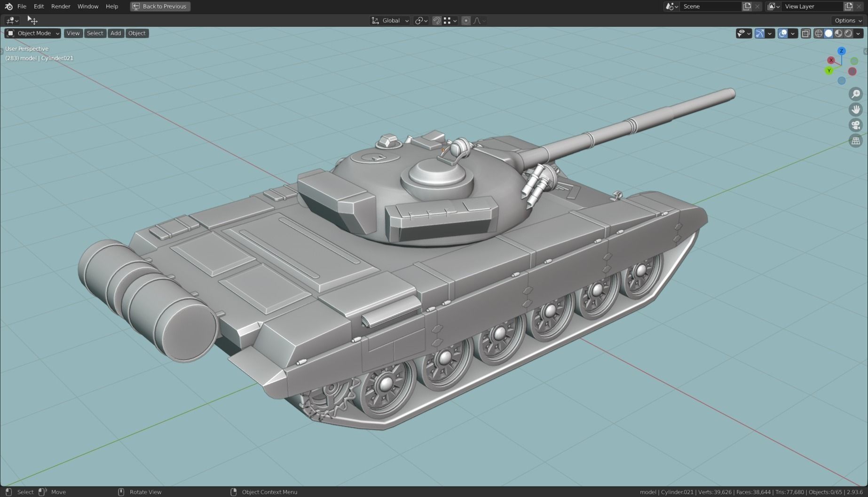868x497 pixels.
Task: Open the view layer browse dropdown
Action: click(x=773, y=6)
